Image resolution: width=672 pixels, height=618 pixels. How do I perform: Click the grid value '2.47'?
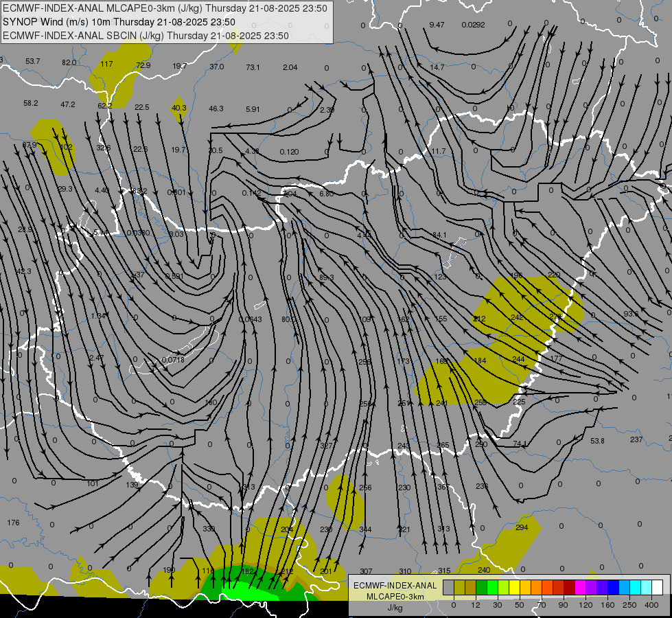[96, 357]
